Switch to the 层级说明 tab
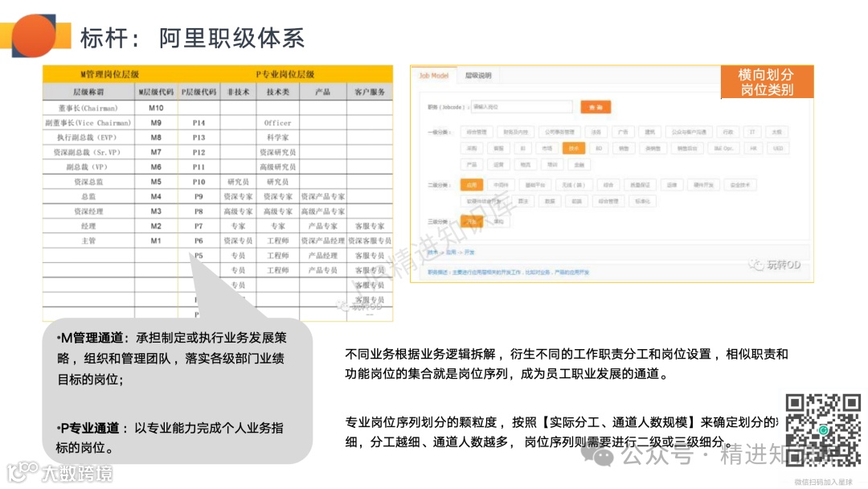Image resolution: width=868 pixels, height=489 pixels. tap(477, 76)
